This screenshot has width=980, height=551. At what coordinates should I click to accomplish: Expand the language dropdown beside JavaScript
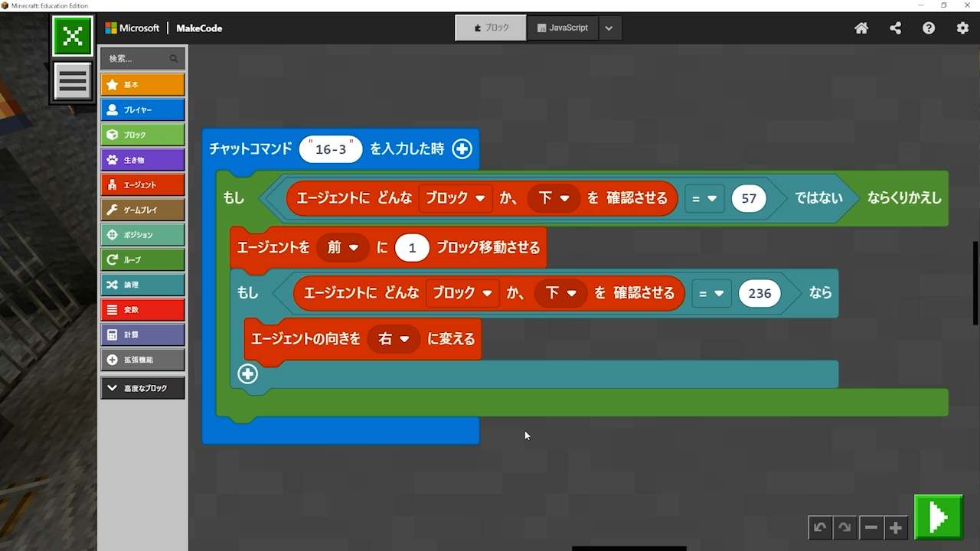[609, 28]
